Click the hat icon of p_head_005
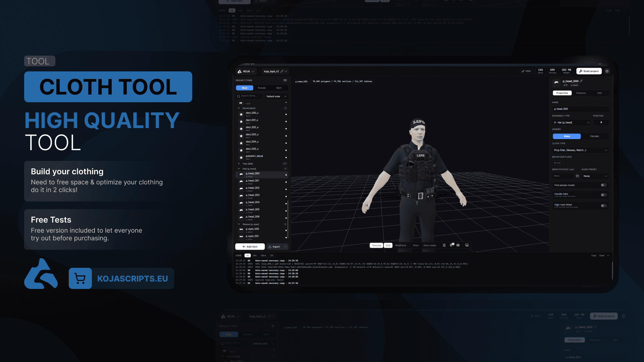Image resolution: width=644 pixels, height=362 pixels. (x=241, y=210)
